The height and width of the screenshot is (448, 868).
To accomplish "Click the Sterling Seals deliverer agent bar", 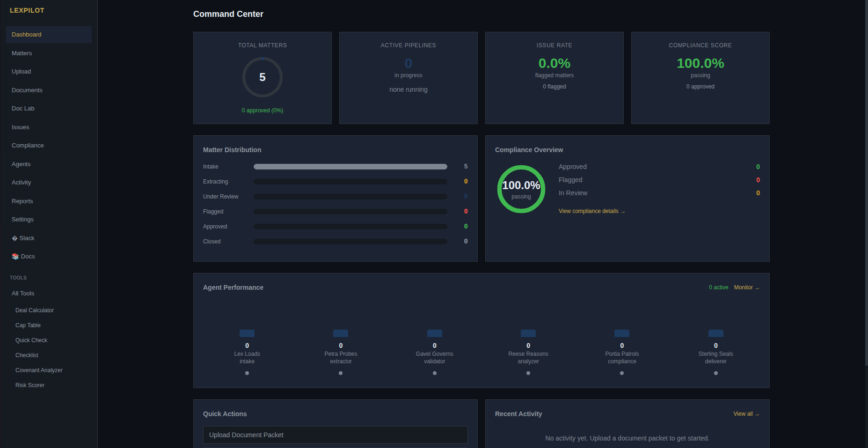I will (716, 333).
